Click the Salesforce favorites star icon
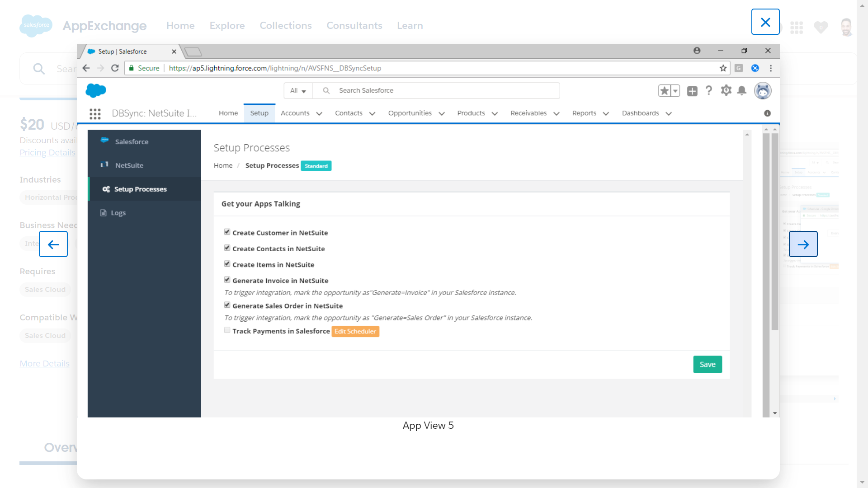The width and height of the screenshot is (868, 488). [x=664, y=91]
